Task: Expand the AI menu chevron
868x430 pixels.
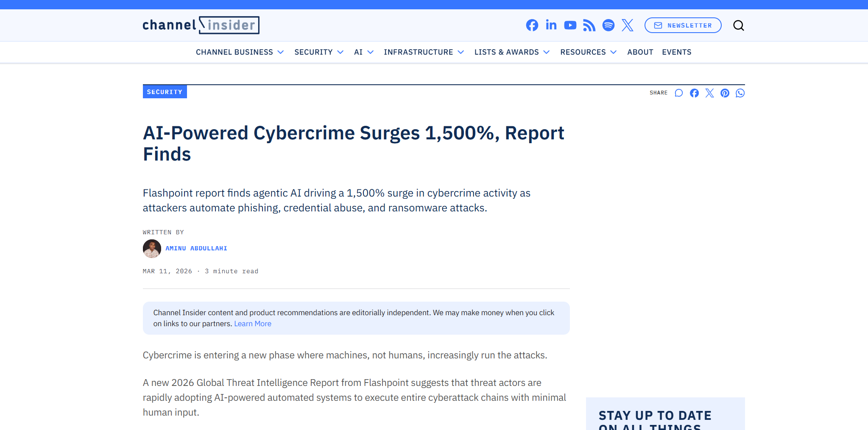Action: point(370,52)
